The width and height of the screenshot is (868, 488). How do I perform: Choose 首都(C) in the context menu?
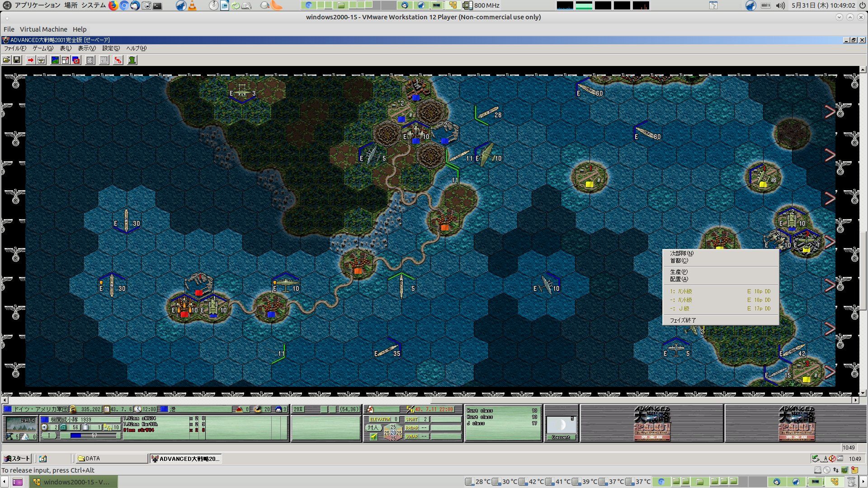tap(721, 261)
